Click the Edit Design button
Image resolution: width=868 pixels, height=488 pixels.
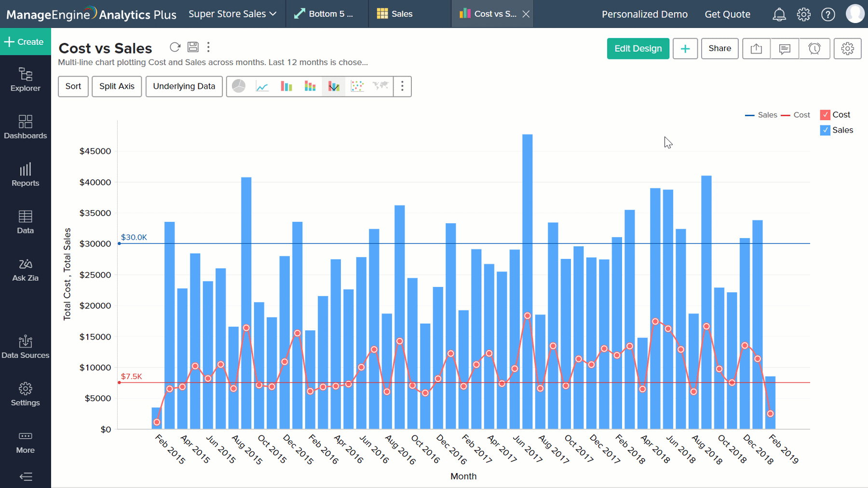[x=637, y=49]
